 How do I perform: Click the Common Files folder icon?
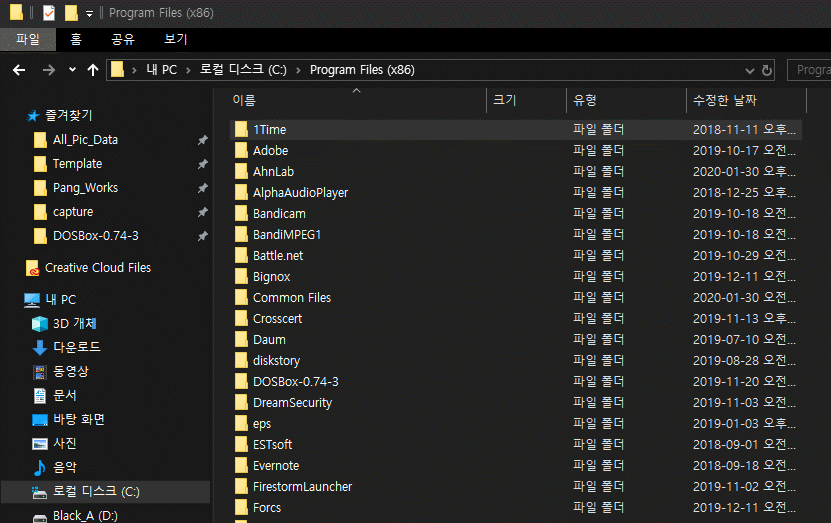coord(241,297)
